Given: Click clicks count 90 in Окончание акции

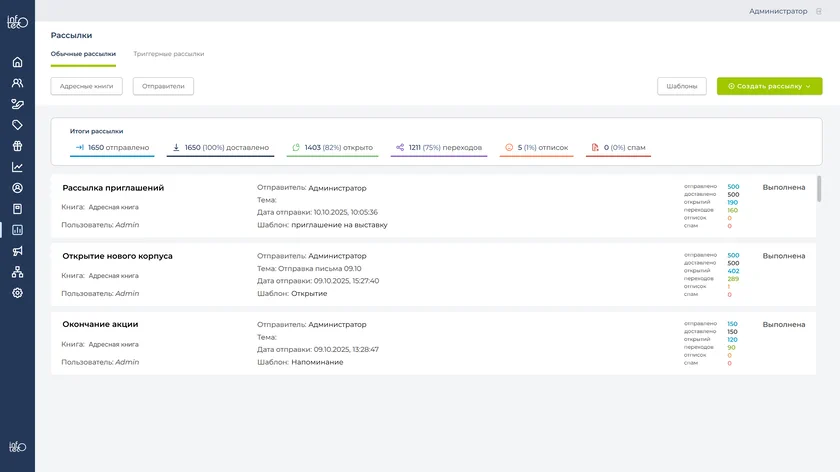Looking at the screenshot, I should (x=731, y=348).
